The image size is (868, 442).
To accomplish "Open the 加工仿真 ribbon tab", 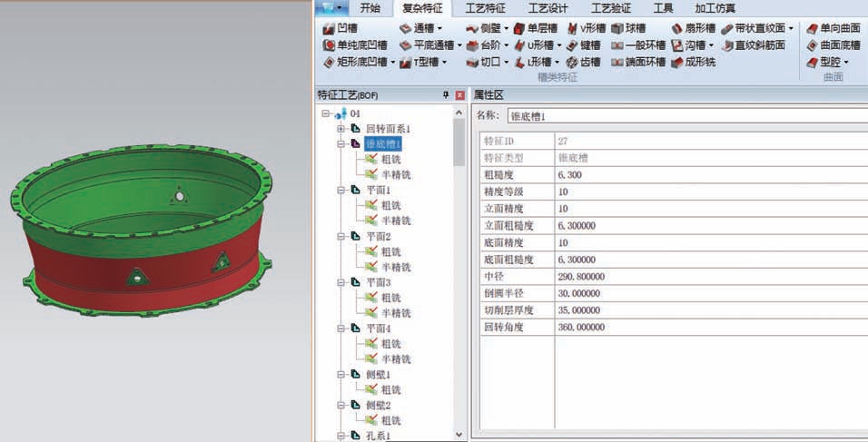I will [715, 8].
